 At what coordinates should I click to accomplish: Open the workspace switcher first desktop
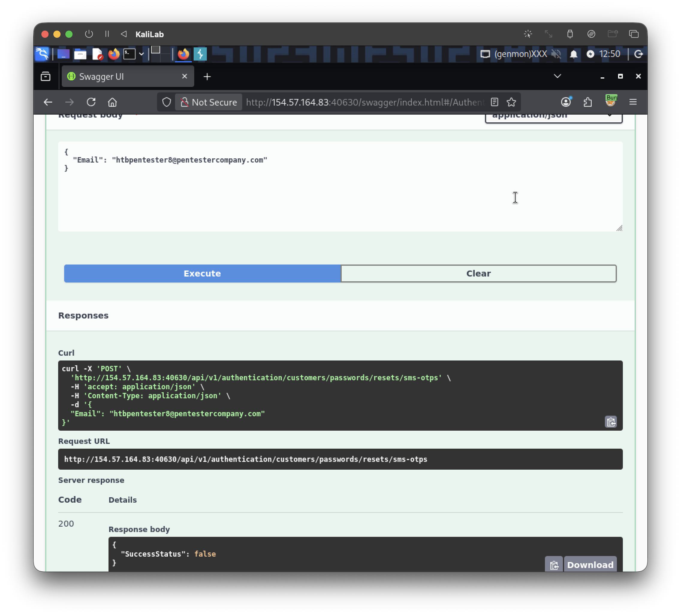[155, 50]
